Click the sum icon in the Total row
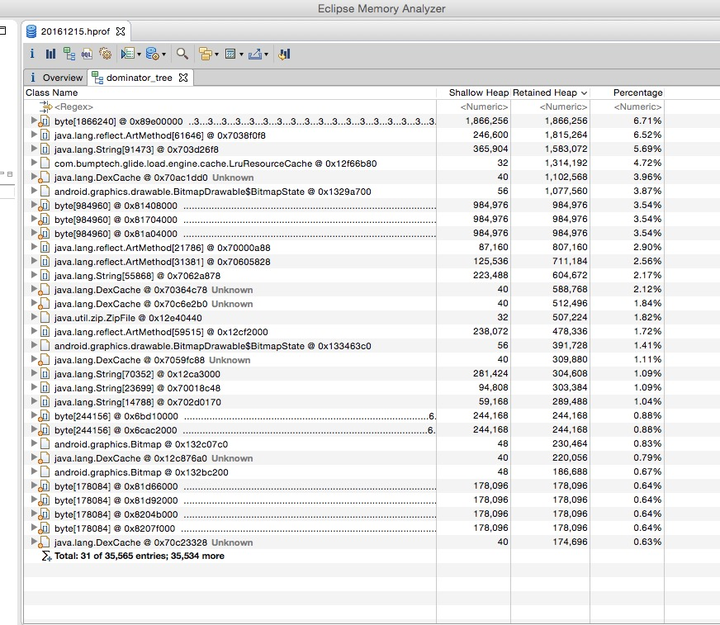Screen dimensions: 720x625 point(46,556)
